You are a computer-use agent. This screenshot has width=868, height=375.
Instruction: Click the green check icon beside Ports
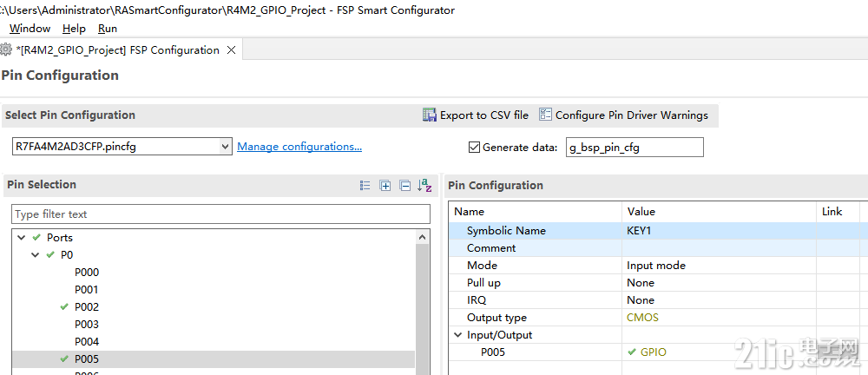tap(36, 238)
